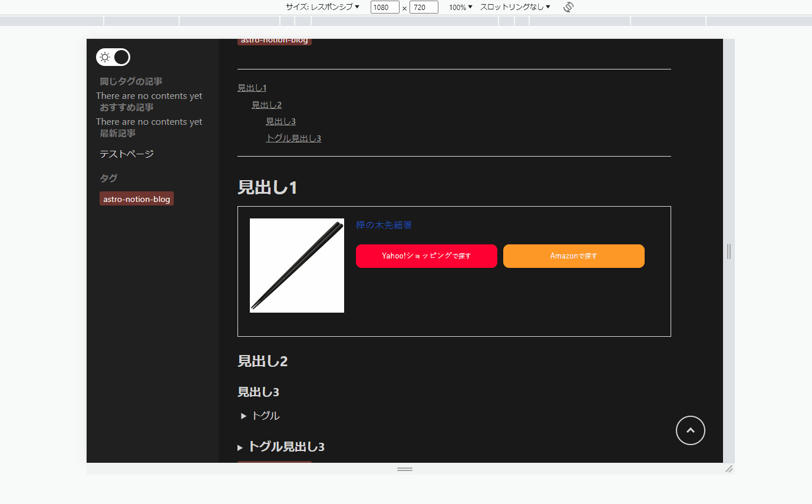
Task: Expand the トグル見出し3 section
Action: pyautogui.click(x=240, y=447)
